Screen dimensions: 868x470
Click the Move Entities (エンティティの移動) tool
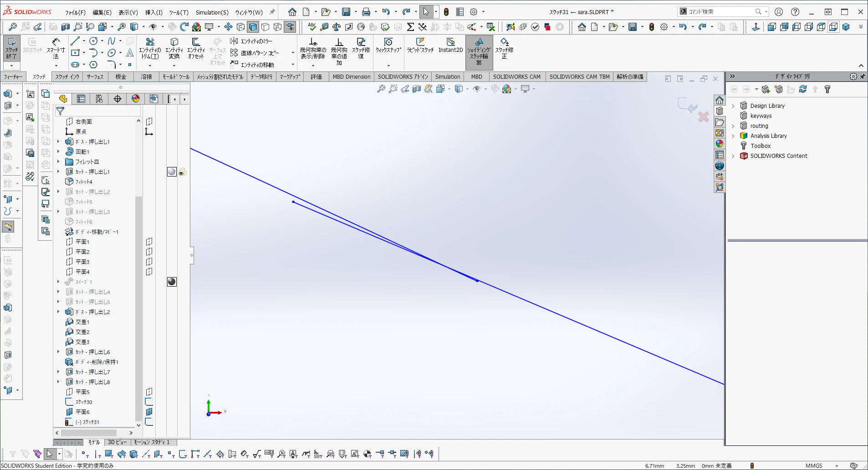252,65
